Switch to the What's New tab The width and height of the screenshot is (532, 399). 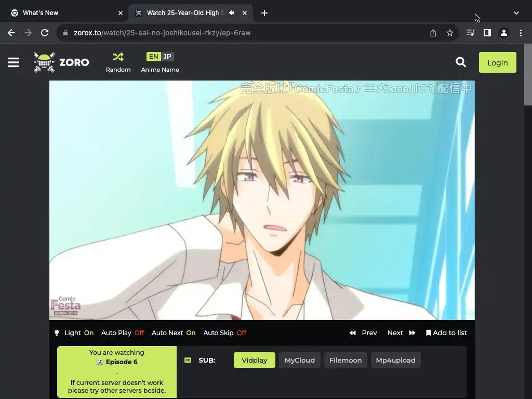click(64, 13)
